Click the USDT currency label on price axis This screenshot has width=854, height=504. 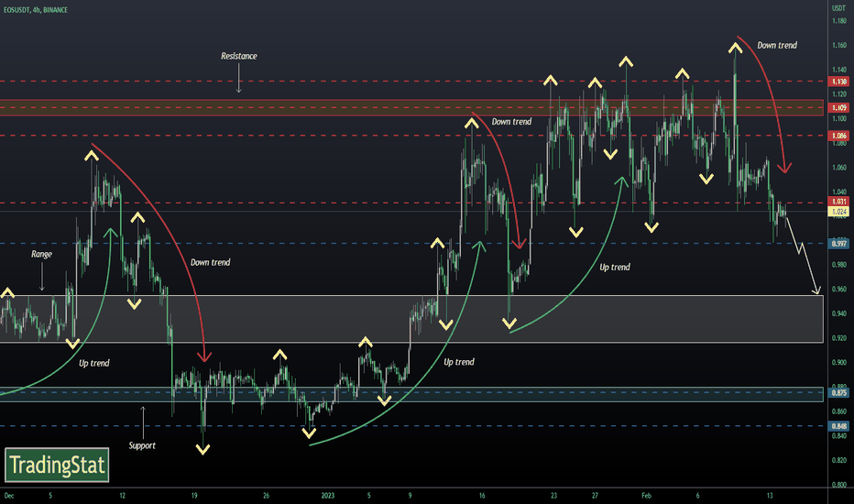[x=838, y=8]
